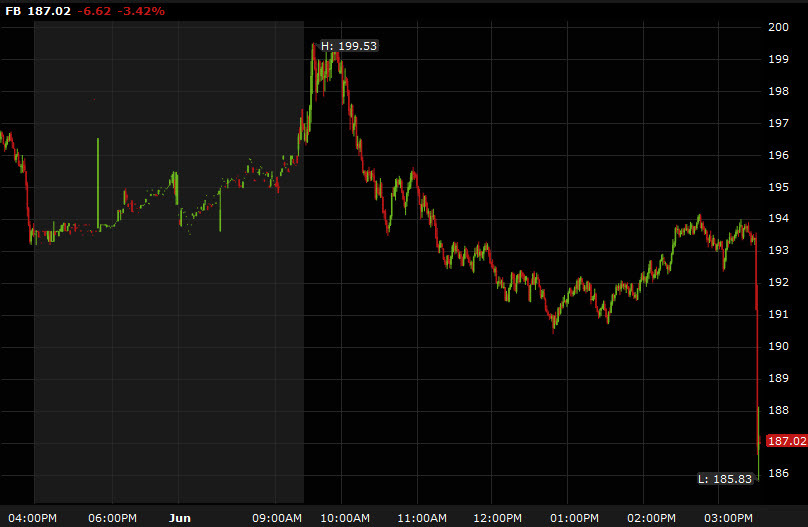The image size is (808, 527).
Task: Click the 189 price axis label
Action: click(x=778, y=378)
